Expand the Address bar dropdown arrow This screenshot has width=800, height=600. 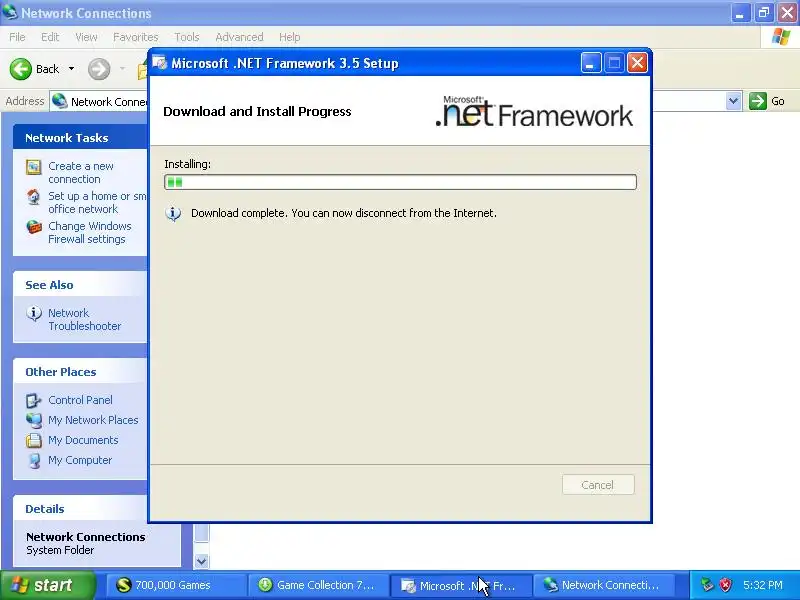733,101
